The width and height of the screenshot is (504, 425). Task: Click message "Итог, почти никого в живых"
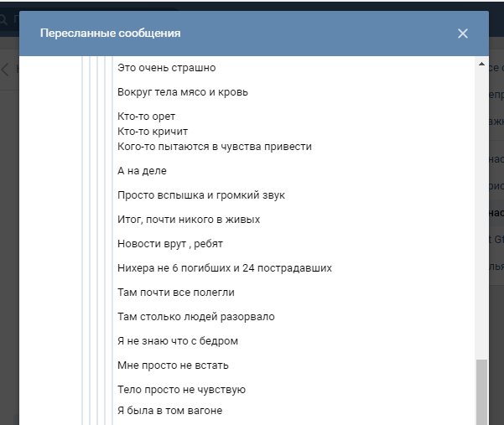(189, 220)
